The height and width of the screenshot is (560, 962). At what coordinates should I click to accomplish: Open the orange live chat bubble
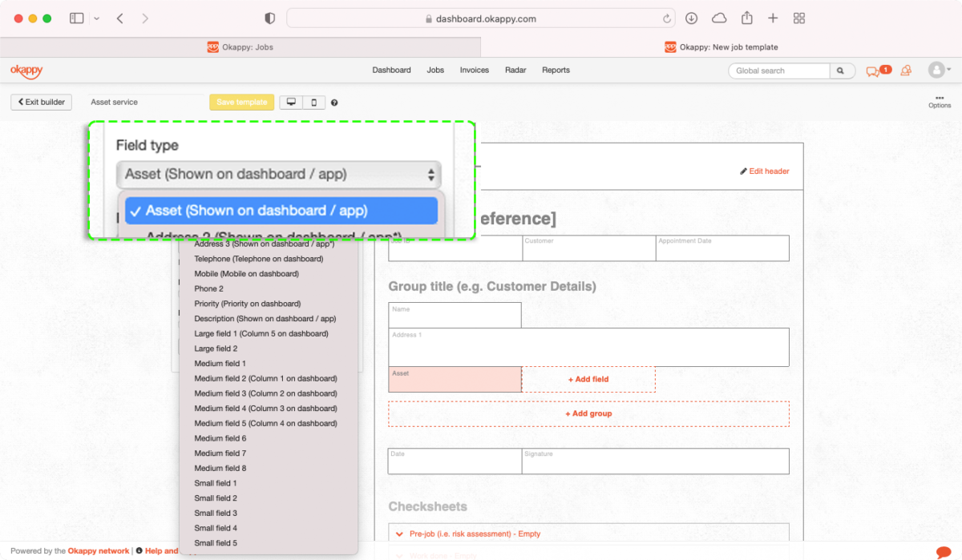coord(944,552)
